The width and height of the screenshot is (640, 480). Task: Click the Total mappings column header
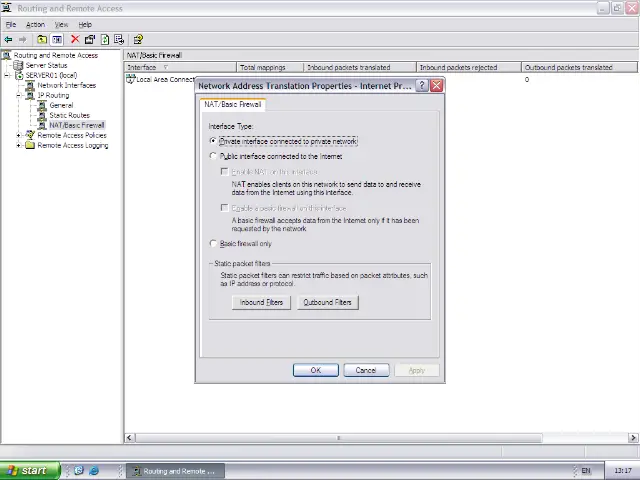(270, 67)
